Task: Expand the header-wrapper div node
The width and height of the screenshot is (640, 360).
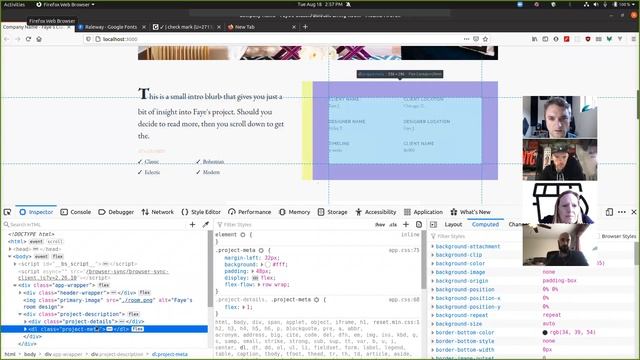Action: (x=20, y=293)
